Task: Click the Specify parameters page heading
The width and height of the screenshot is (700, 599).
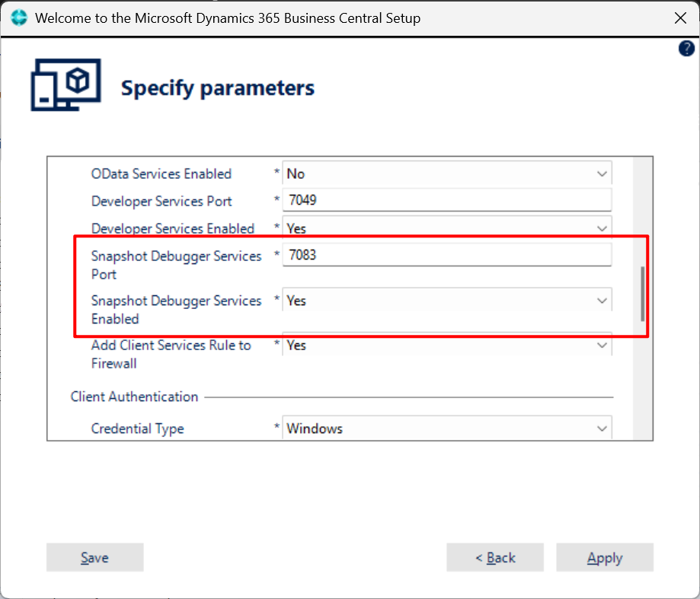Action: tap(217, 88)
